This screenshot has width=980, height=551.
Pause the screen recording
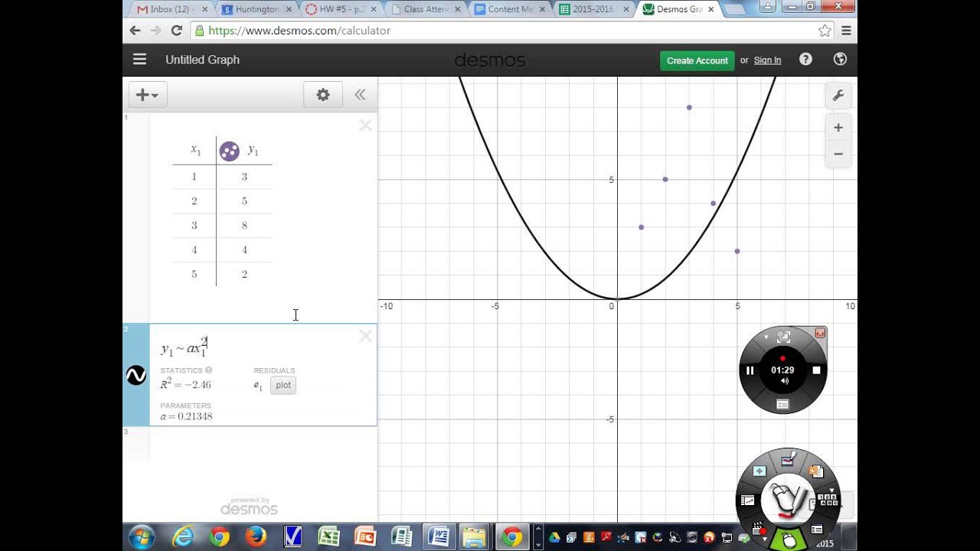point(750,370)
